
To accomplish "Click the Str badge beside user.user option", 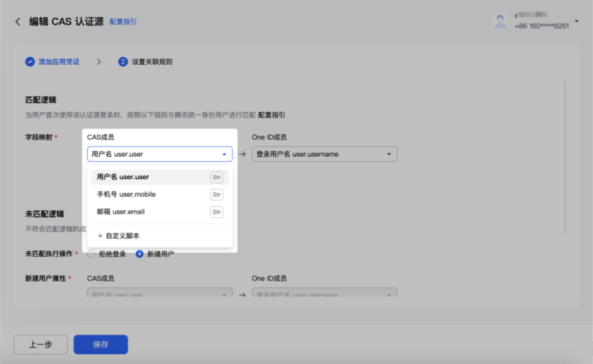I will tap(217, 177).
